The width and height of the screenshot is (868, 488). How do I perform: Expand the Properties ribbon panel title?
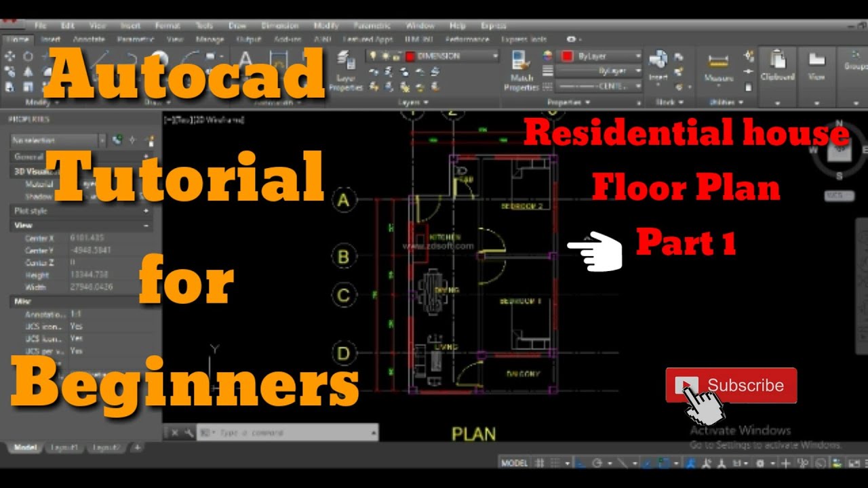(x=569, y=102)
